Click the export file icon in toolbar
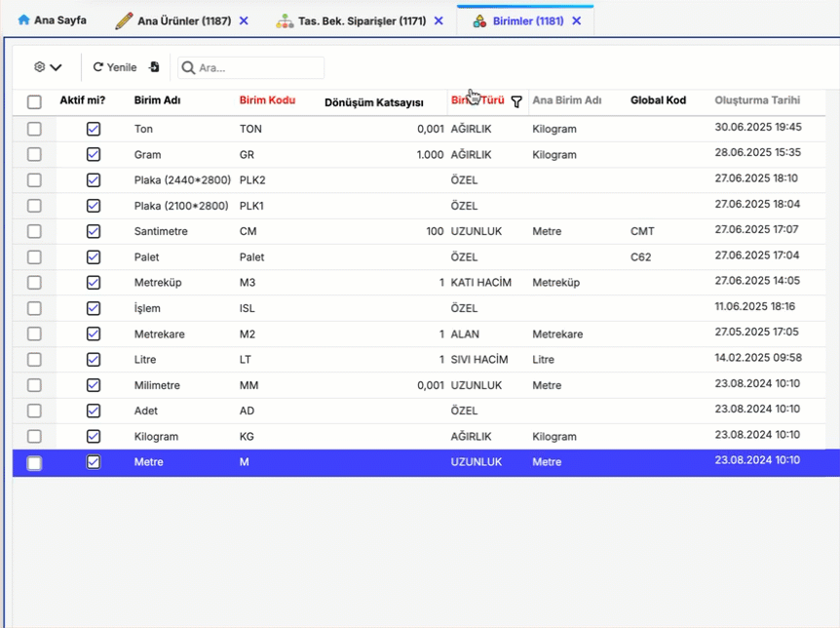This screenshot has height=628, width=840. pyautogui.click(x=154, y=67)
